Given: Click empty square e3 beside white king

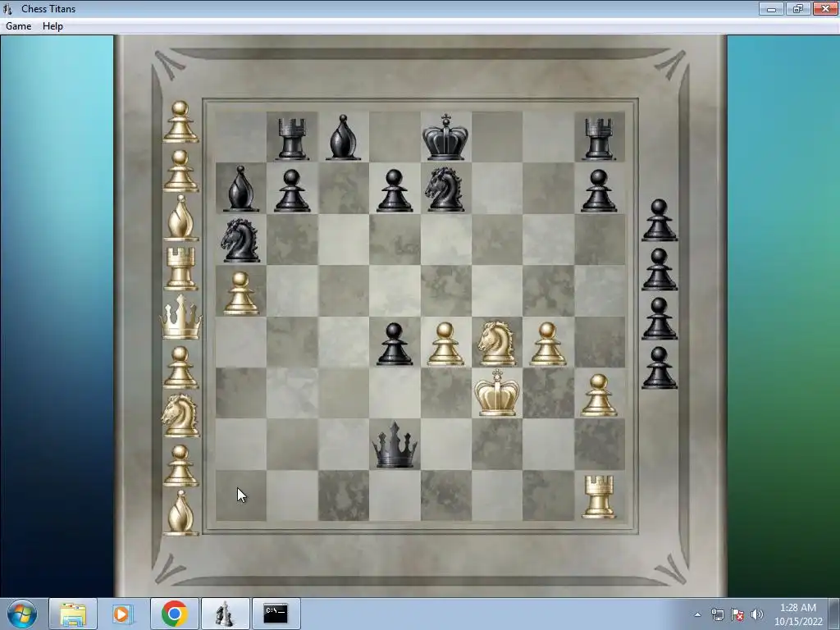Looking at the screenshot, I should coord(445,393).
